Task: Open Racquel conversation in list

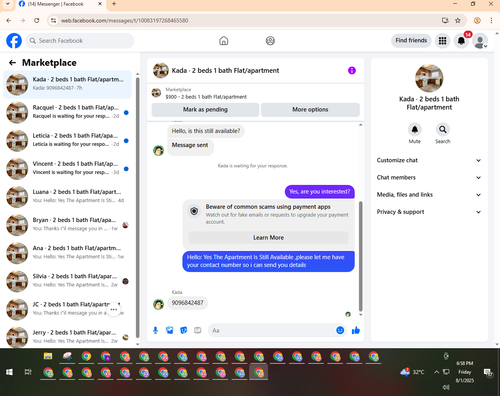Action: click(67, 112)
